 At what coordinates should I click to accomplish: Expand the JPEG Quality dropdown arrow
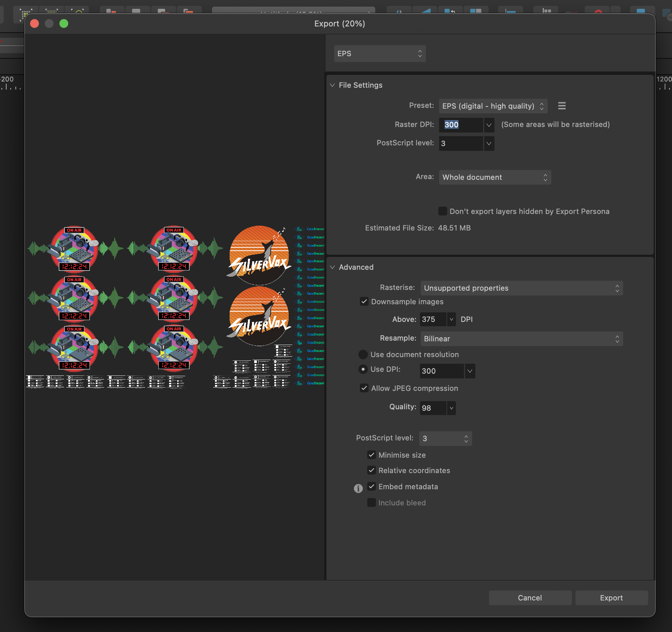point(451,408)
